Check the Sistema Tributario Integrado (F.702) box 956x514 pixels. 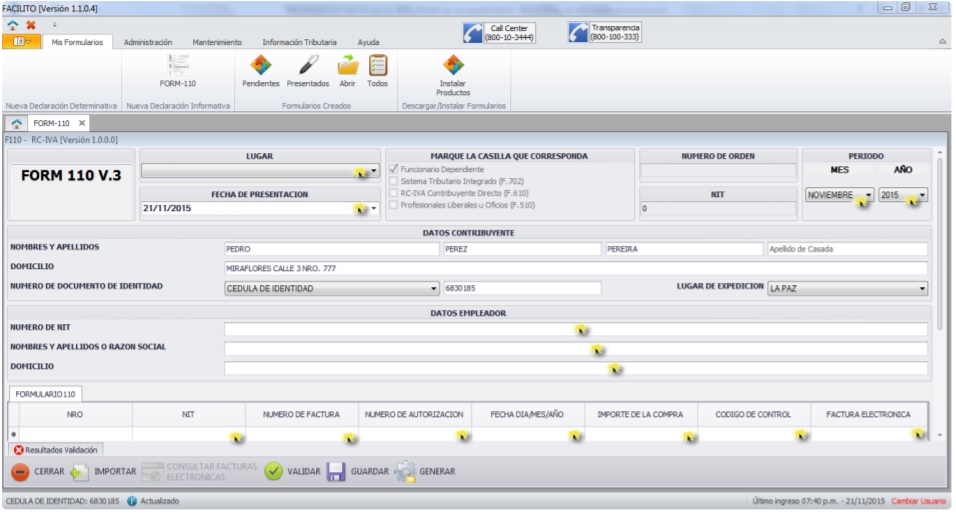[x=392, y=182]
